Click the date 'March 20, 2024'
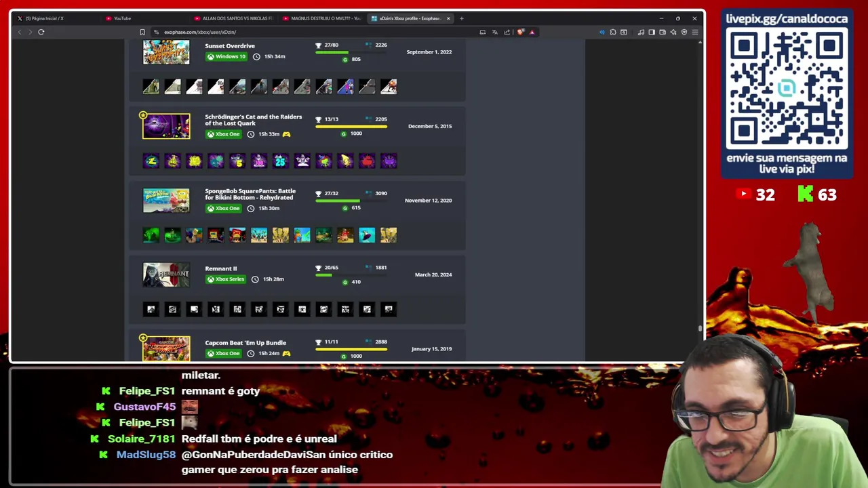This screenshot has height=488, width=868. (433, 274)
